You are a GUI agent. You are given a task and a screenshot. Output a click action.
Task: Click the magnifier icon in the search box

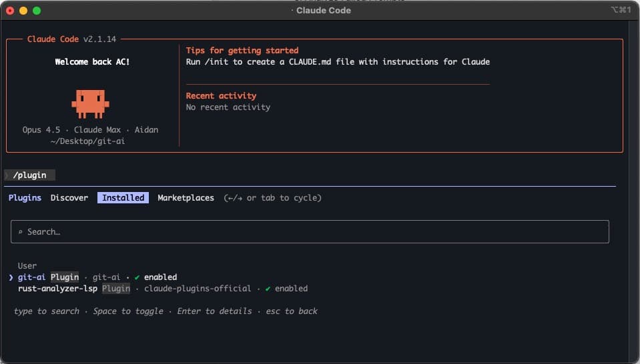point(20,232)
